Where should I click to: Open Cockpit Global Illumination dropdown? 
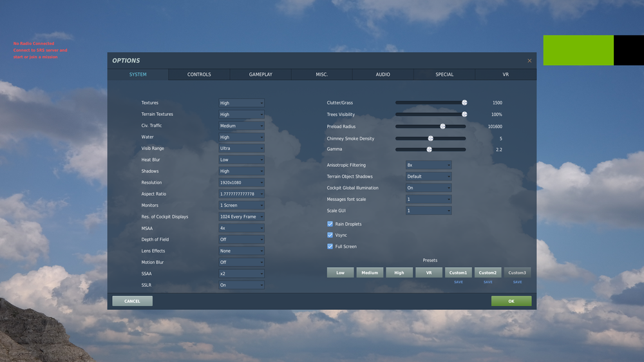(x=428, y=188)
